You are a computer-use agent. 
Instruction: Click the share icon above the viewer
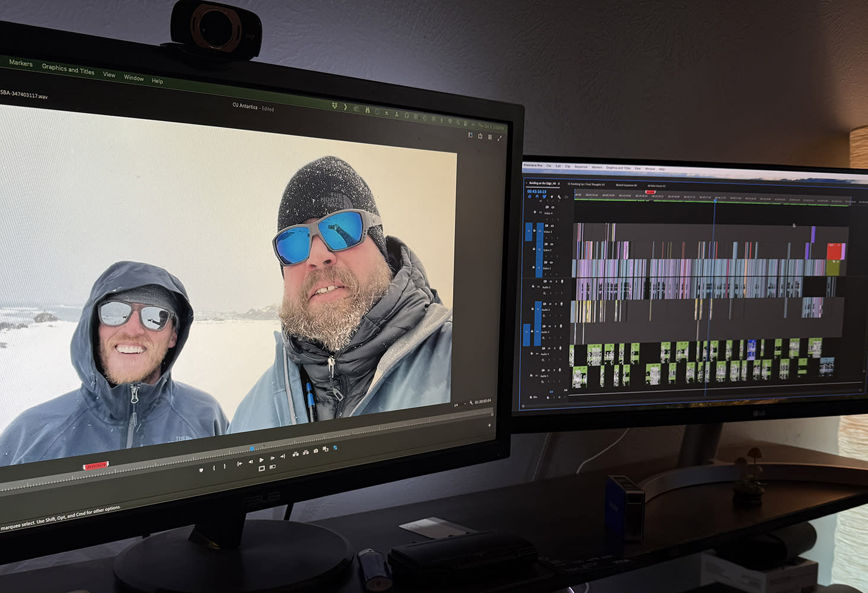pyautogui.click(x=480, y=136)
